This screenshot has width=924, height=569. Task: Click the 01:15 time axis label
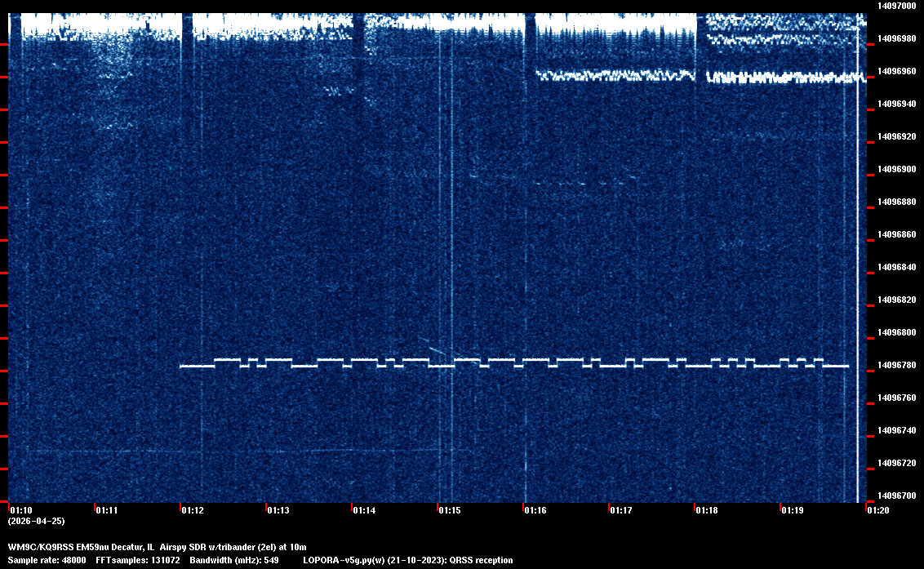pyautogui.click(x=450, y=510)
